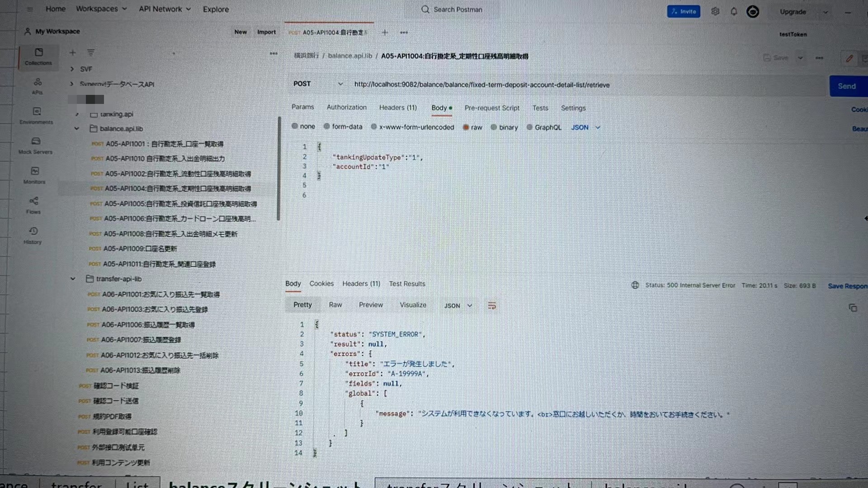Image resolution: width=868 pixels, height=488 pixels.
Task: Open the notifications bell icon
Action: pos(734,11)
